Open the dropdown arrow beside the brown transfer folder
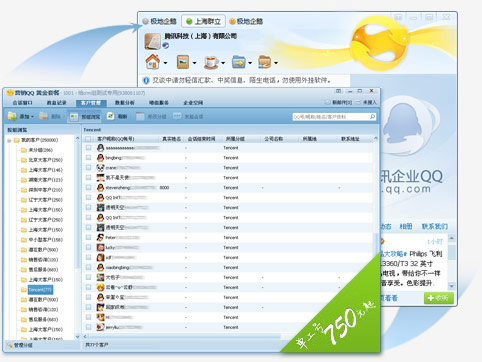 [276, 63]
